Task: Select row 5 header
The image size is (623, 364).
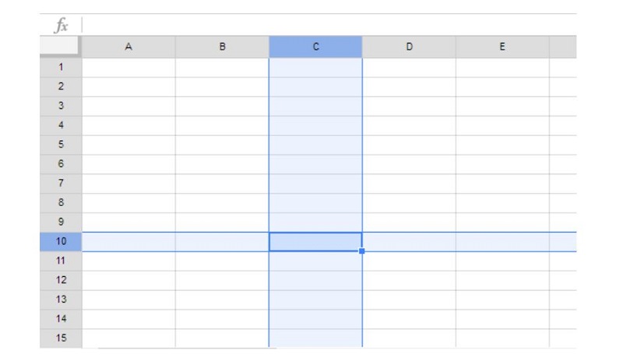Action: 61,145
